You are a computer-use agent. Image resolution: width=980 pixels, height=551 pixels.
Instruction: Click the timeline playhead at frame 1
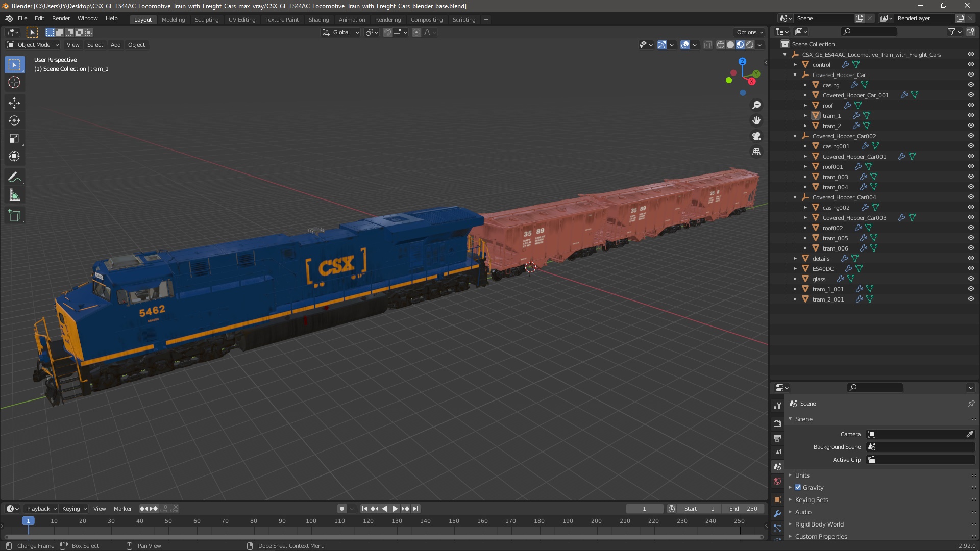click(x=28, y=521)
